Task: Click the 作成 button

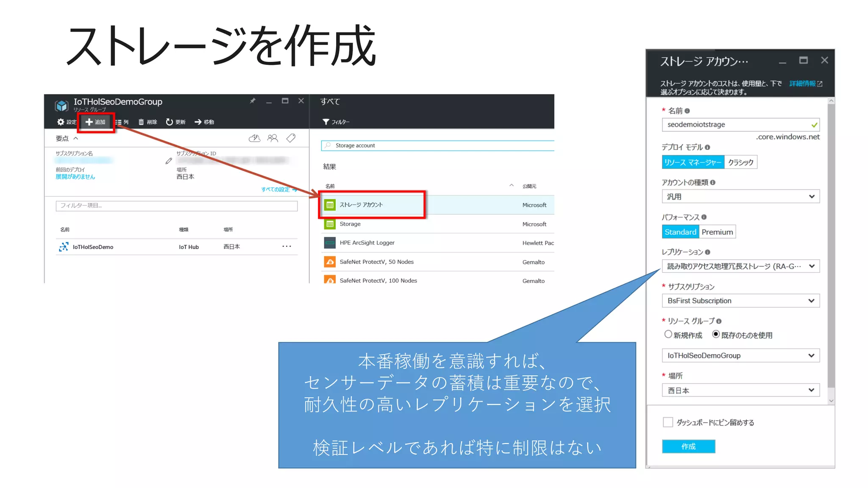Action: click(x=688, y=446)
